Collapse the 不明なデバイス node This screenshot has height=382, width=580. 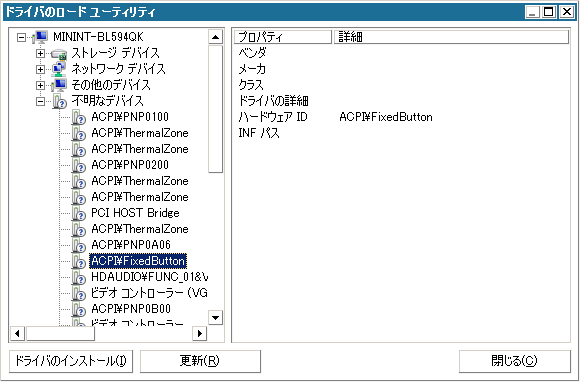[x=40, y=101]
